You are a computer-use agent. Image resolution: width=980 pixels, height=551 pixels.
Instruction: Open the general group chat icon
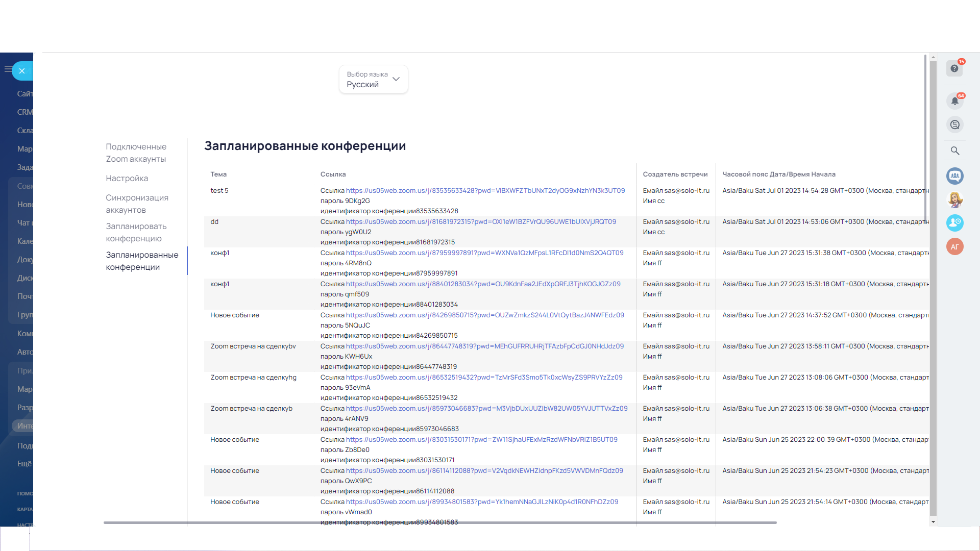[x=954, y=176]
